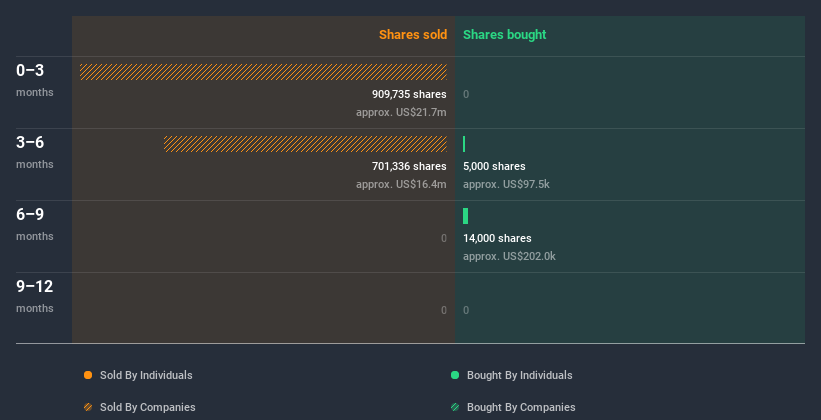Viewport: 821px width, 420px height.
Task: Click the 5,000 shares value
Action: pos(494,166)
